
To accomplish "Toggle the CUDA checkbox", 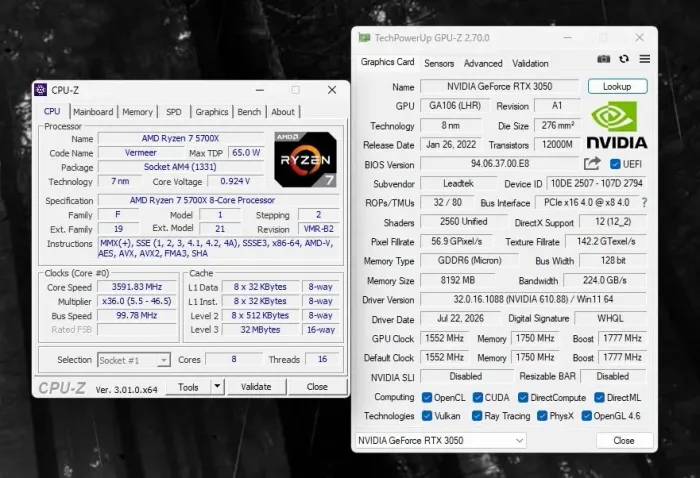I will coord(478,397).
